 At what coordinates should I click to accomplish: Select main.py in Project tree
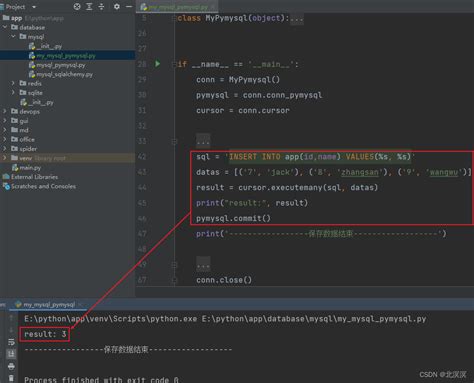click(x=30, y=167)
